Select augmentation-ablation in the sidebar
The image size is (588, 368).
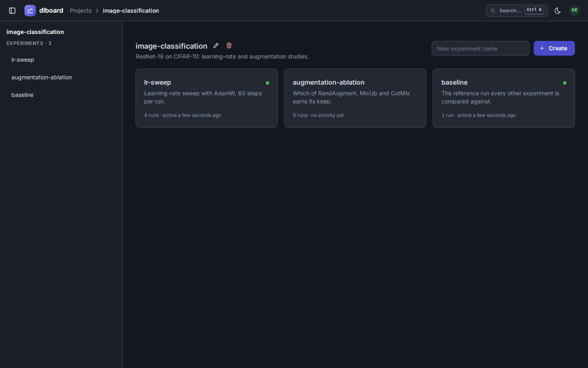[61, 77]
